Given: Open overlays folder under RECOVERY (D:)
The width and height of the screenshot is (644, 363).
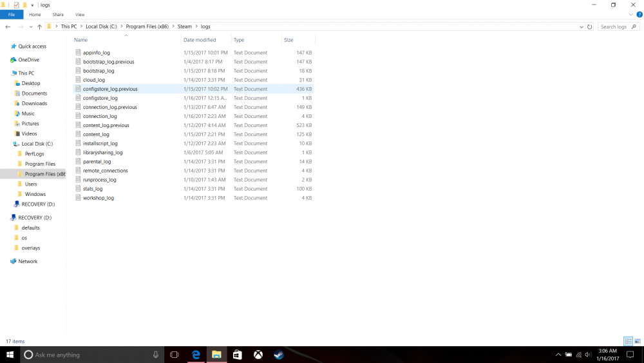Looking at the screenshot, I should 30,248.
